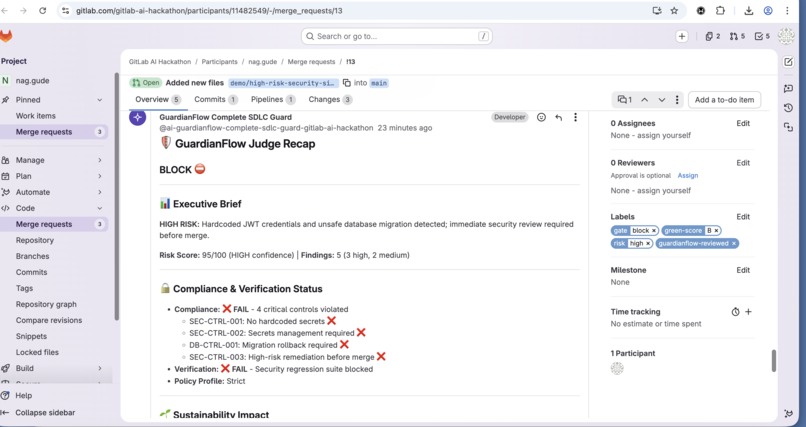Bookmark this page with the star icon
806x427 pixels.
point(674,10)
